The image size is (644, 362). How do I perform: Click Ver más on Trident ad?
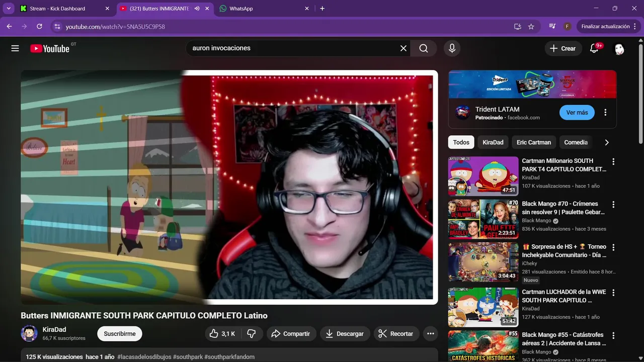pos(577,113)
